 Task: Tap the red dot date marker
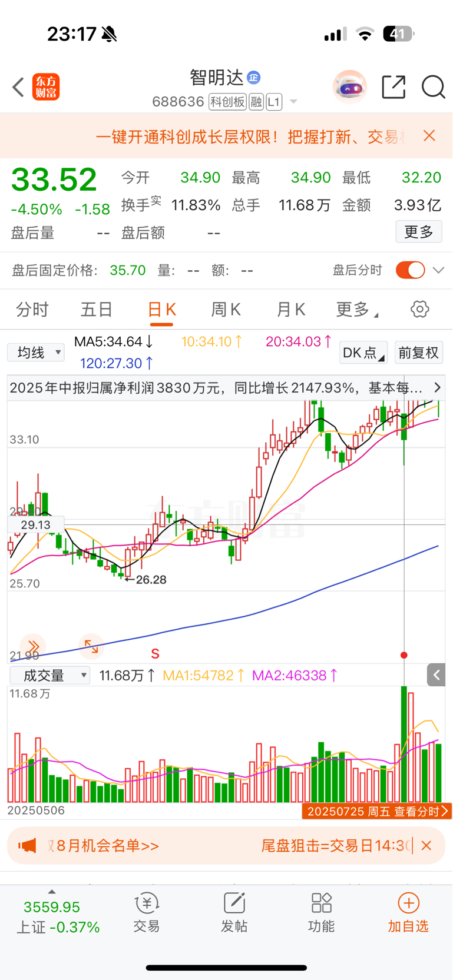tap(404, 655)
